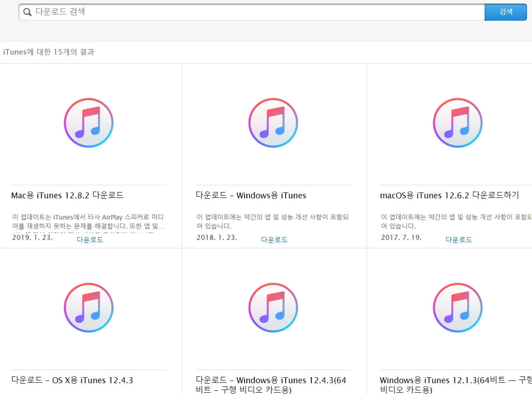Click the iTunes에 대한 15개의 결과 text
The image size is (532, 394).
(x=49, y=52)
